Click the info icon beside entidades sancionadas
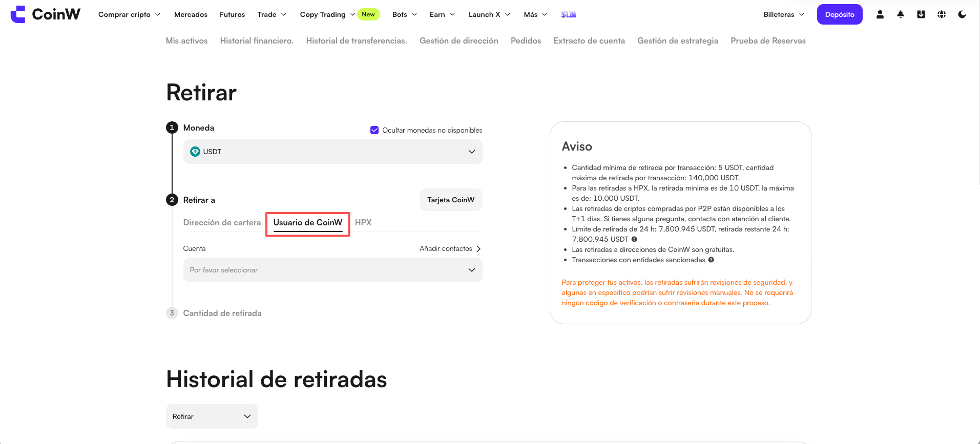 pyautogui.click(x=711, y=260)
